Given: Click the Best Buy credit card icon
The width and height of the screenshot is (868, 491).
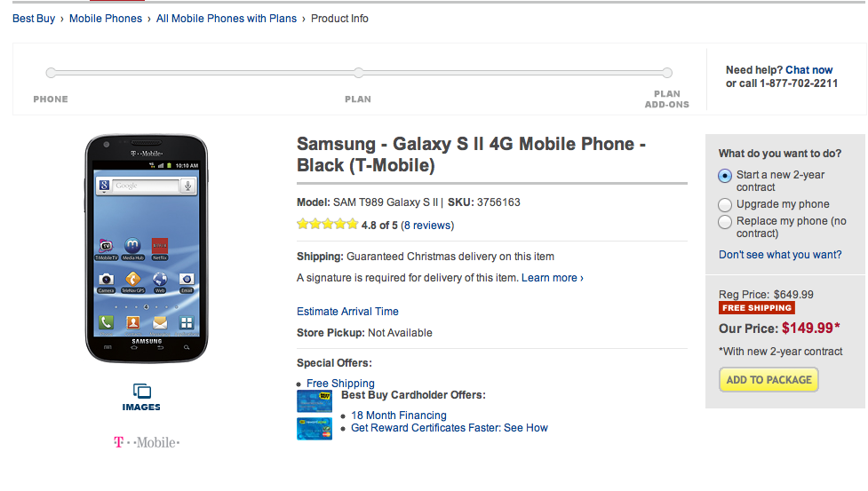Looking at the screenshot, I should [314, 401].
